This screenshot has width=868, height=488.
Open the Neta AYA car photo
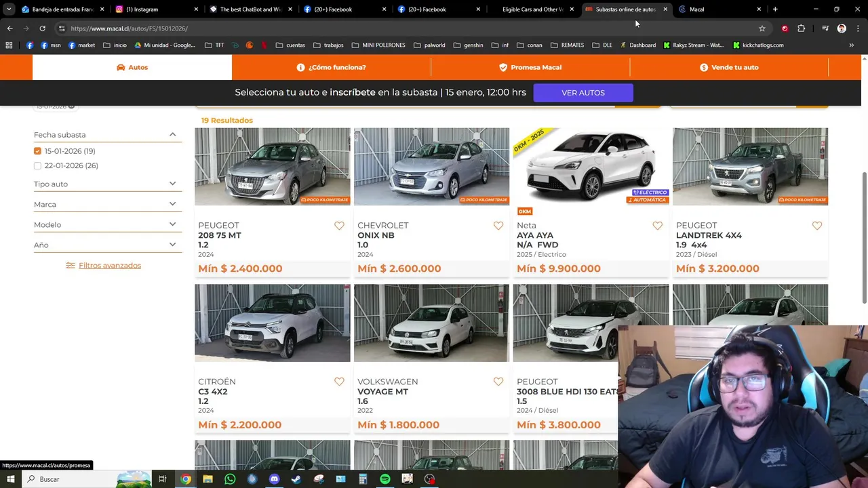point(591,167)
